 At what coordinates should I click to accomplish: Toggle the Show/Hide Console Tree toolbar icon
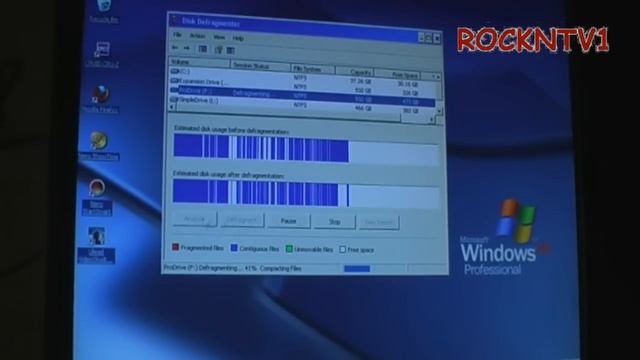tap(202, 49)
